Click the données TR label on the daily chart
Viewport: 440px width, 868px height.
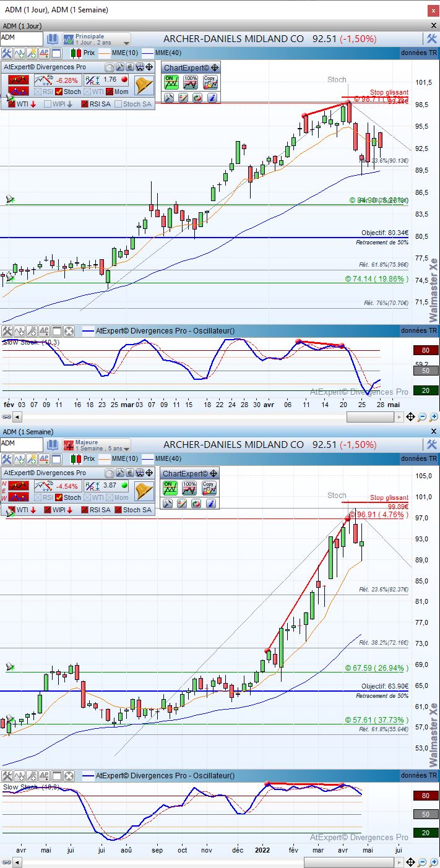(419, 53)
